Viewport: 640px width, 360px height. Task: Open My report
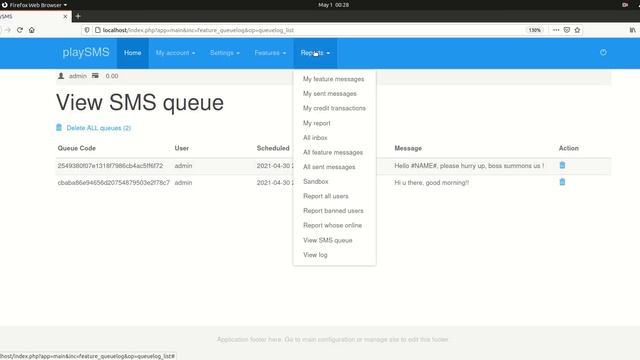tap(316, 123)
